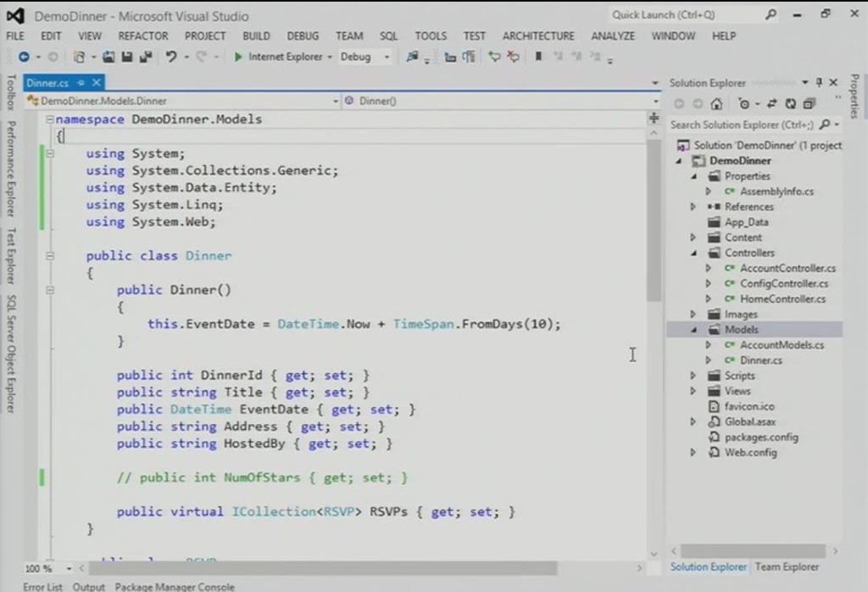This screenshot has height=592, width=868.
Task: Click the editor split handle above the vertical scrollbar
Action: pyautogui.click(x=654, y=118)
